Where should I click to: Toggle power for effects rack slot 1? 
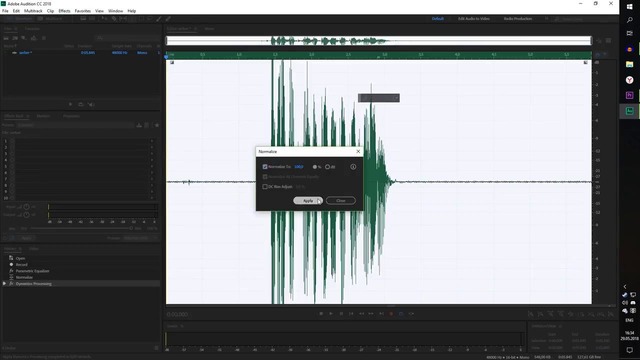point(13,141)
